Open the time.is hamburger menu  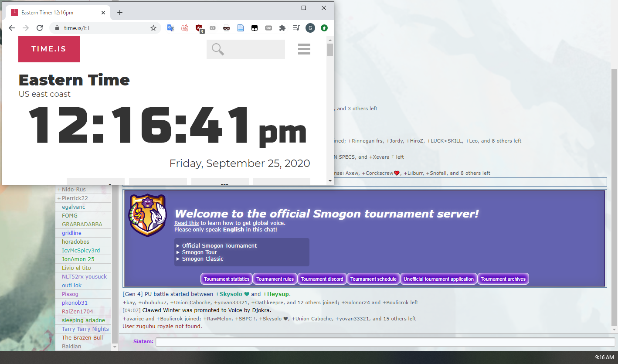pyautogui.click(x=304, y=49)
